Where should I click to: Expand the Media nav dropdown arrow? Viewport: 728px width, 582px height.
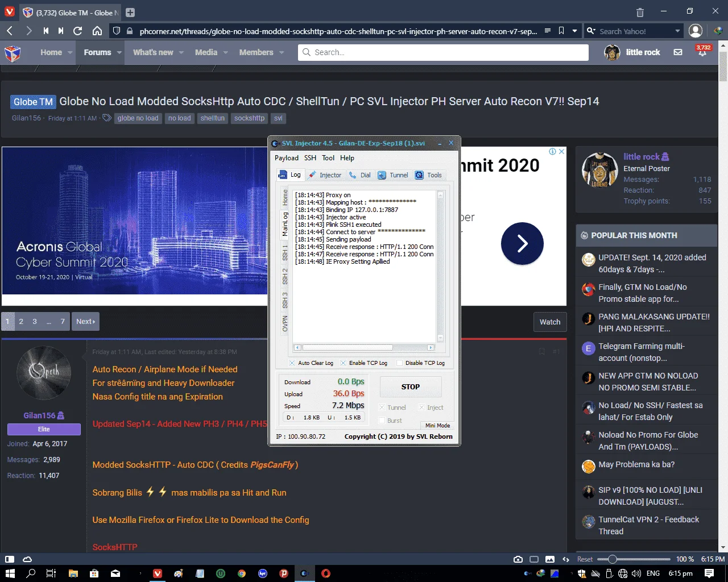(225, 52)
